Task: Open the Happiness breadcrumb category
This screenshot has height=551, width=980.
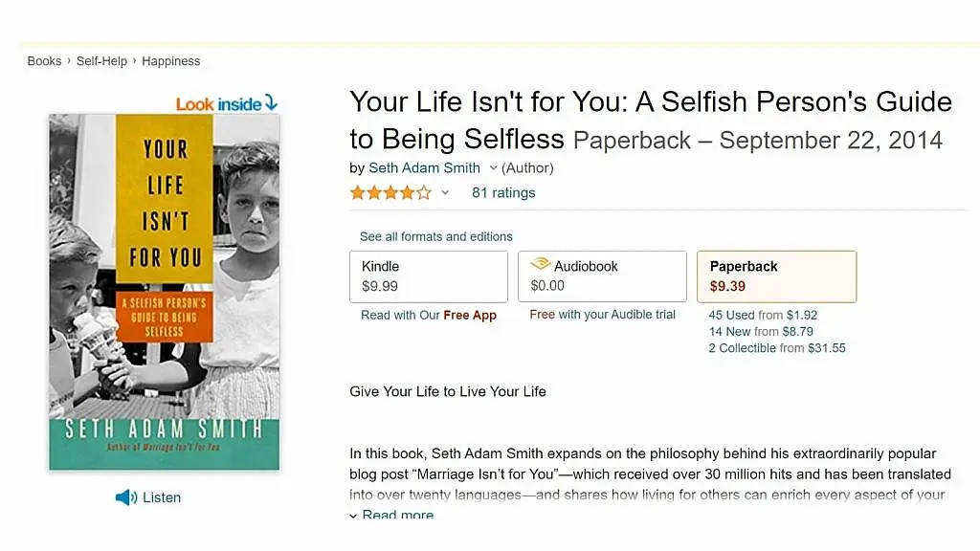Action: coord(171,61)
